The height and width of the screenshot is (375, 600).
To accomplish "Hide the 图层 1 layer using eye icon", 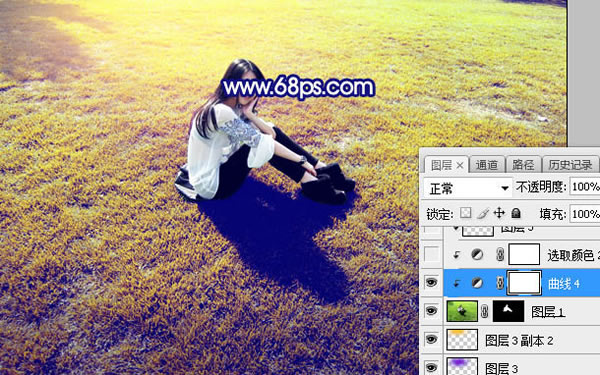I will click(432, 311).
